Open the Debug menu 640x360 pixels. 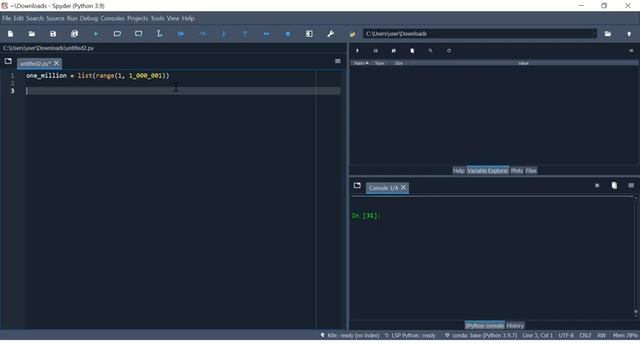pyautogui.click(x=89, y=18)
